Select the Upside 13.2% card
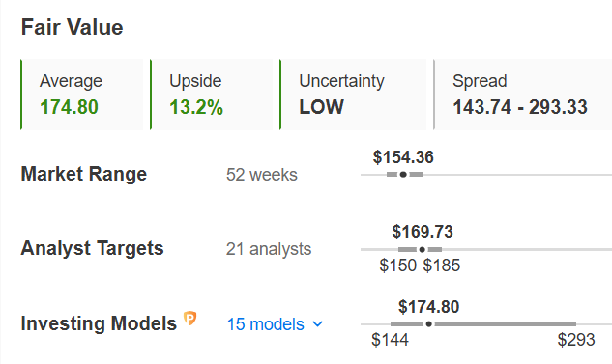The height and width of the screenshot is (364, 612). point(212,95)
